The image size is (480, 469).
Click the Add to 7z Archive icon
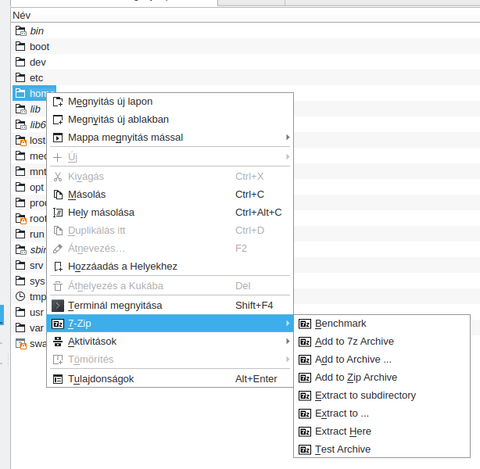(304, 342)
